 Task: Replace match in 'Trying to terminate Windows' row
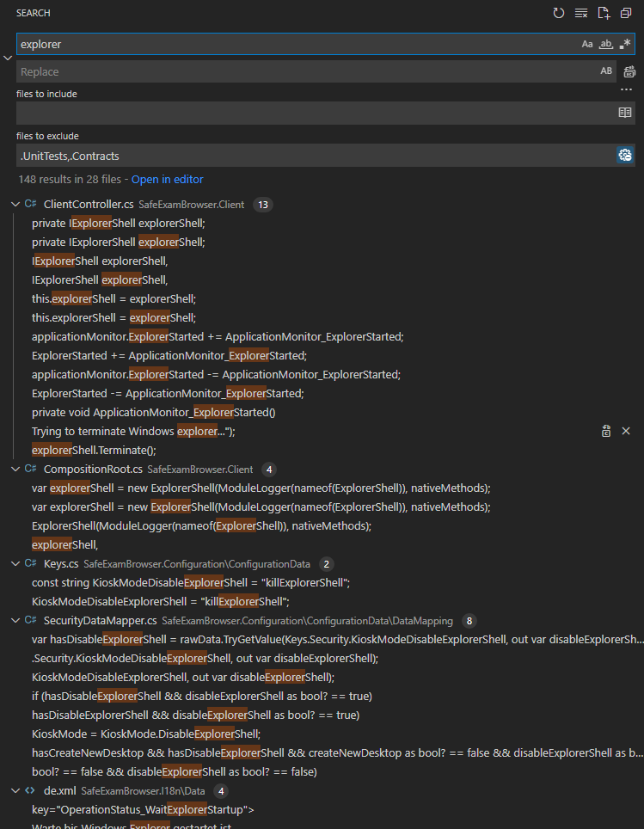coord(606,432)
